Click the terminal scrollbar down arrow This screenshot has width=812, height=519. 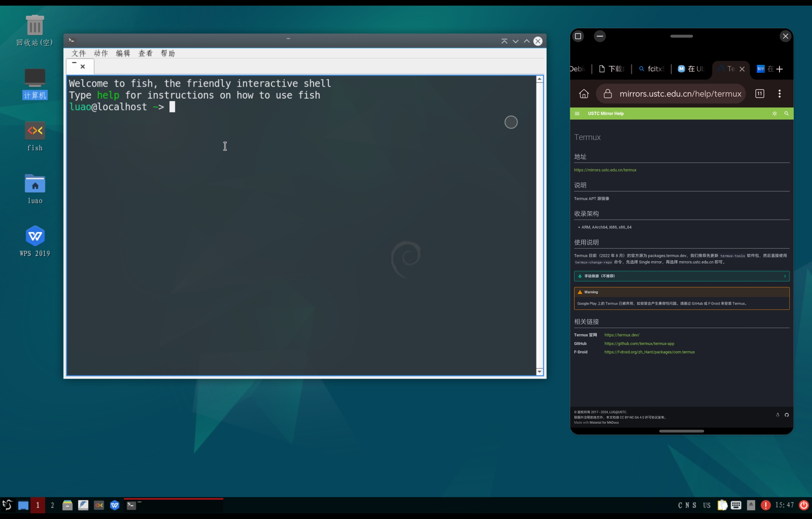[x=539, y=371]
